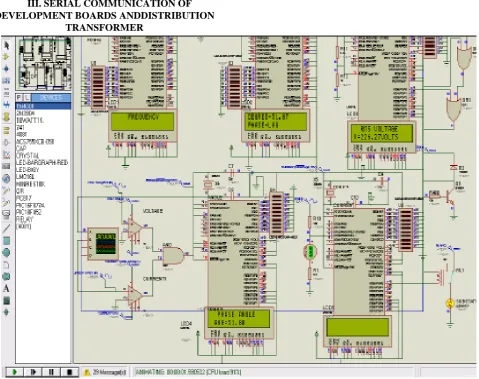Viewport: 479px width, 379px height.
Task: Select the 2D Graphics Marker tool
Action: click(x=6, y=312)
